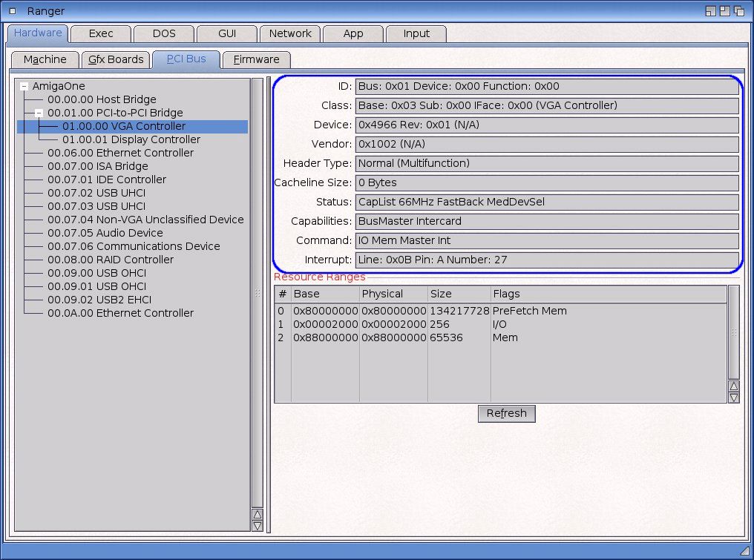Collapse the AmigaOne root tree node

point(24,87)
